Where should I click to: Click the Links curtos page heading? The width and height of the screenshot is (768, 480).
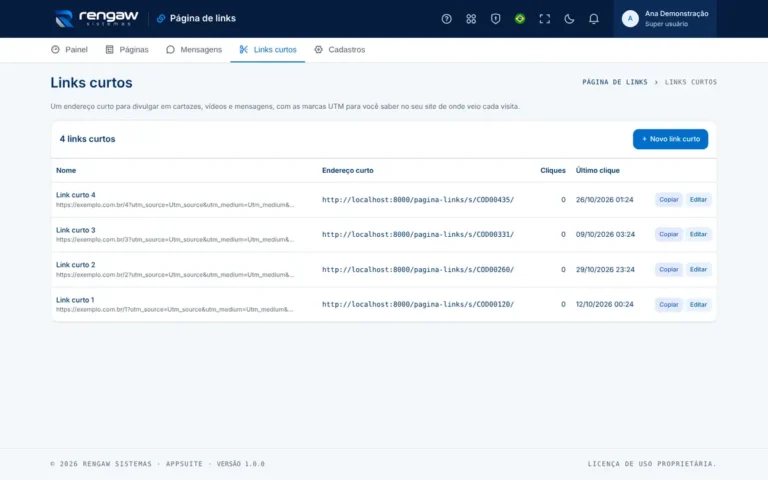tap(91, 82)
